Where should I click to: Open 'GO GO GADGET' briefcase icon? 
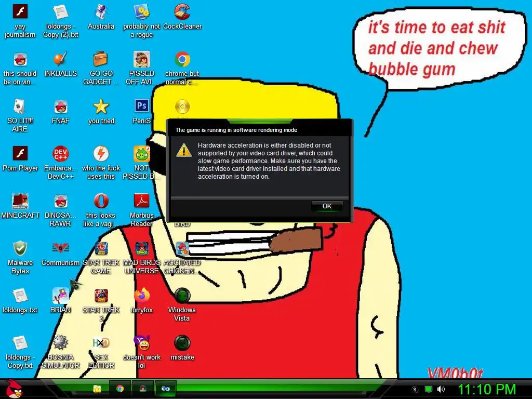101,59
